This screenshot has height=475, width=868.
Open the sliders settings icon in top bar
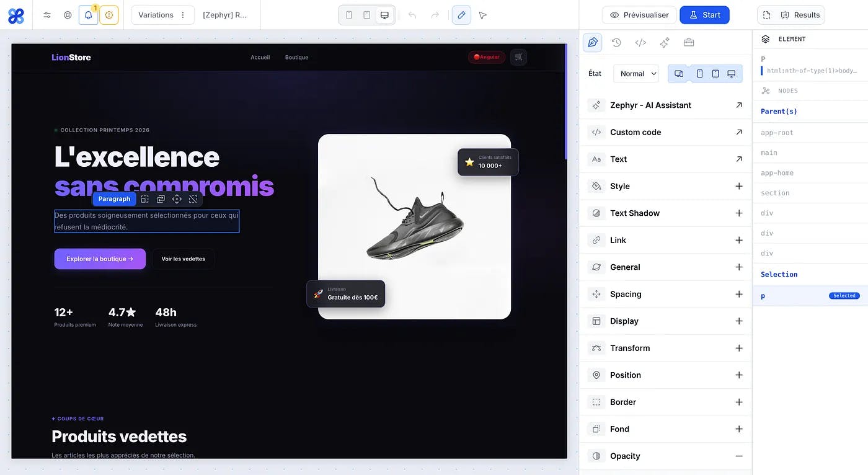[47, 15]
